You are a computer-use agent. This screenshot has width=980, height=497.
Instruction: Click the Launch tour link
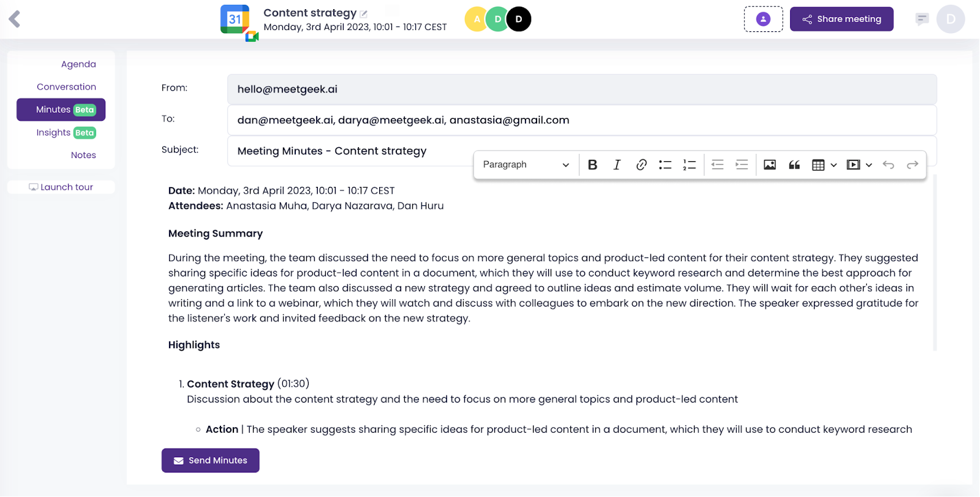point(61,187)
